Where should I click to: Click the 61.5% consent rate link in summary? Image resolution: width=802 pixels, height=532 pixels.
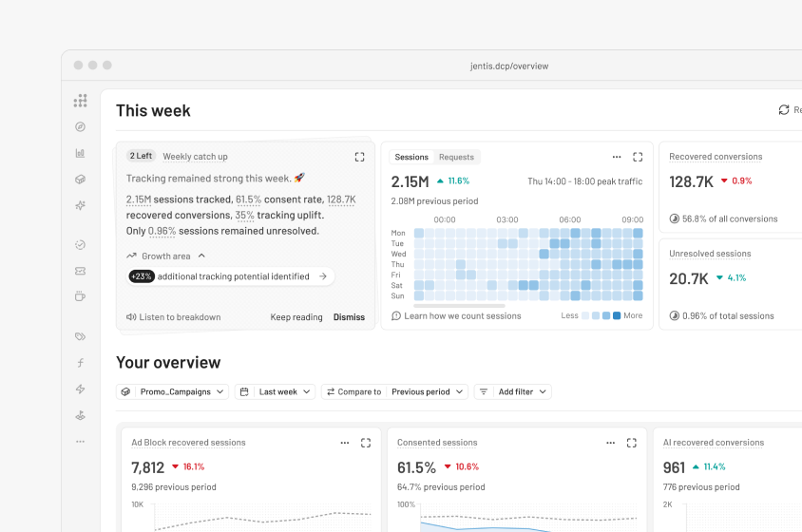point(248,199)
